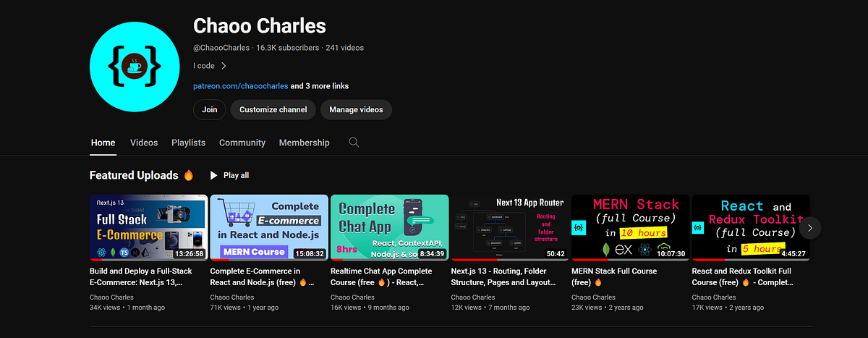Open the Membership tab
The height and width of the screenshot is (338, 868).
click(304, 143)
